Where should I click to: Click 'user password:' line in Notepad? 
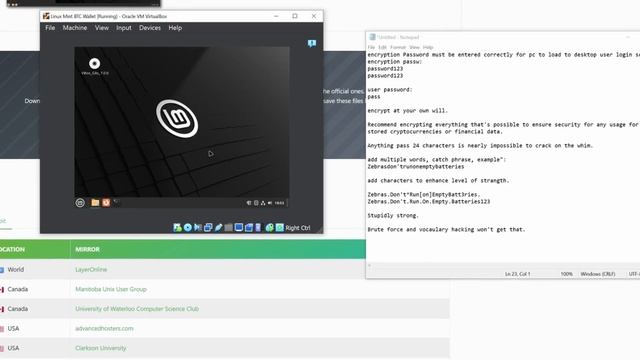click(390, 89)
